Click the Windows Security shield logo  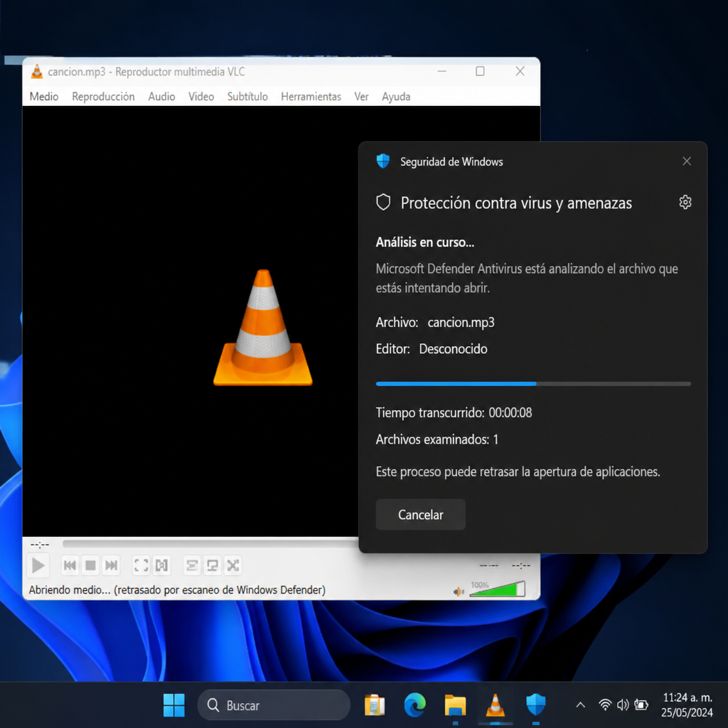pos(383,161)
